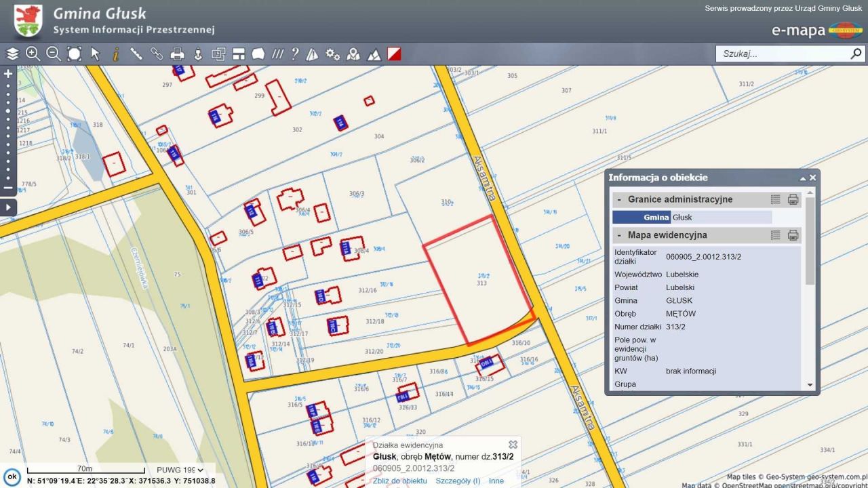
Task: Open the map layers panel icon
Action: click(x=12, y=54)
